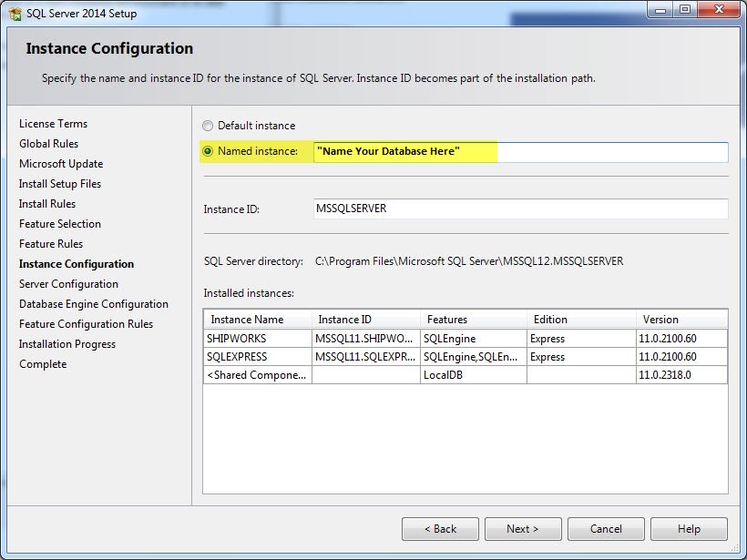Click the SQL Server Setup title bar icon
This screenshot has height=560, width=747.
coord(15,14)
